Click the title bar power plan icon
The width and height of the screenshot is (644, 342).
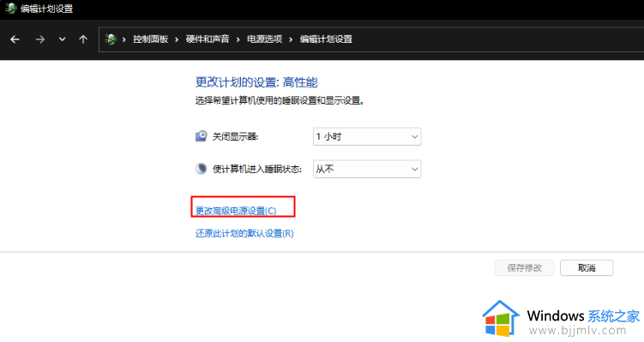(x=10, y=9)
